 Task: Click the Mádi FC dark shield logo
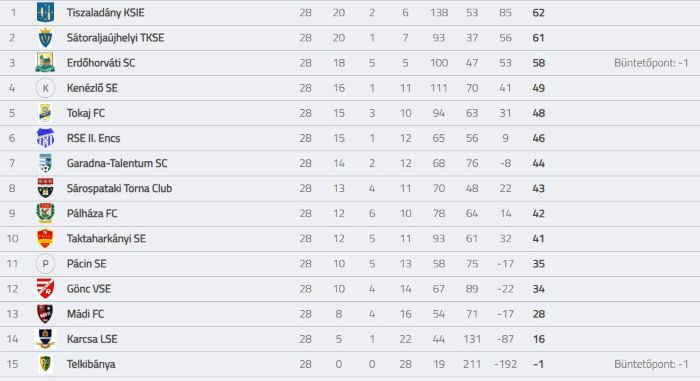(45, 314)
